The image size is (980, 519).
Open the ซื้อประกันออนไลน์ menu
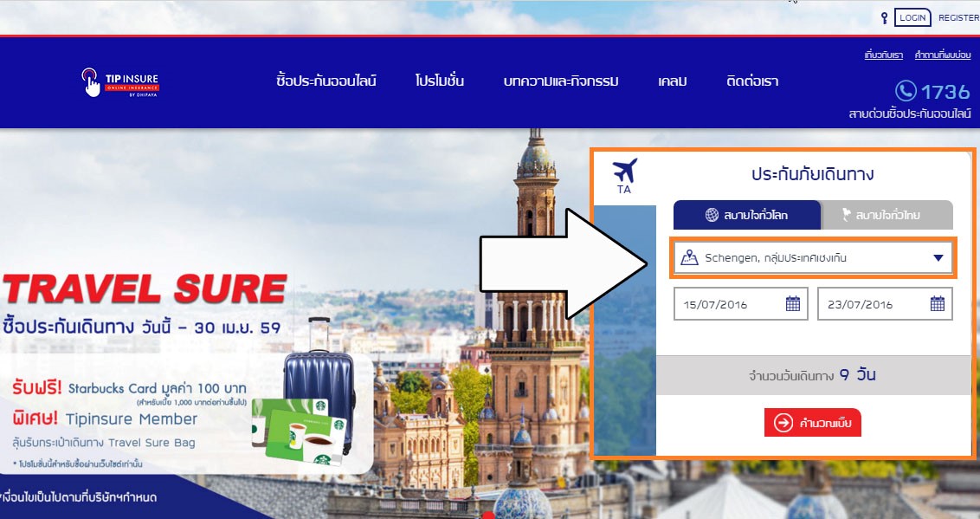point(326,81)
